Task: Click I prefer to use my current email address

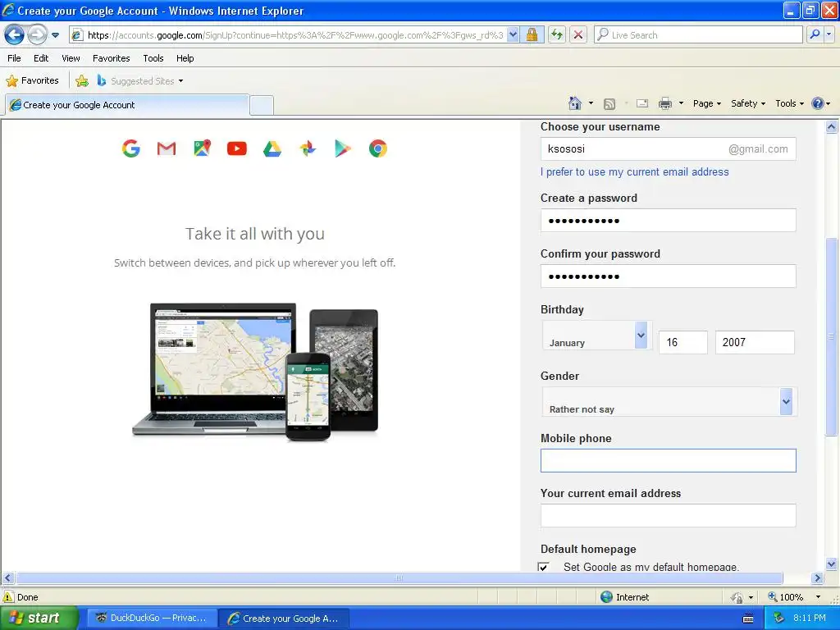Action: 634,172
